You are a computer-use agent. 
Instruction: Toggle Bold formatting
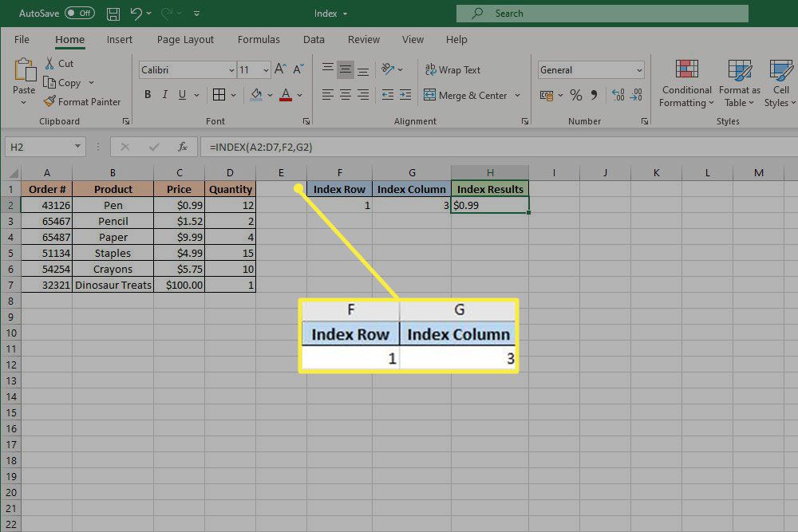148,95
